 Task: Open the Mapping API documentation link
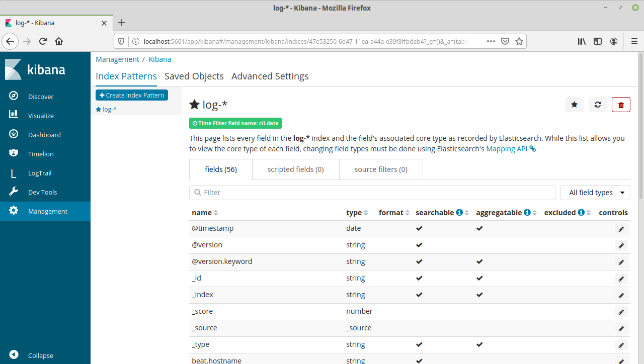[x=507, y=148]
